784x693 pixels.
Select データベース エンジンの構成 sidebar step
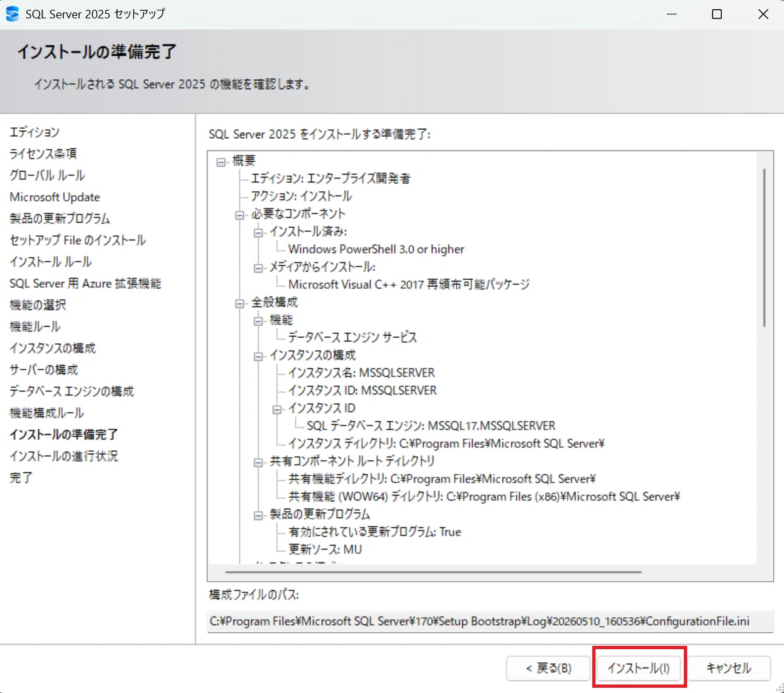click(71, 391)
